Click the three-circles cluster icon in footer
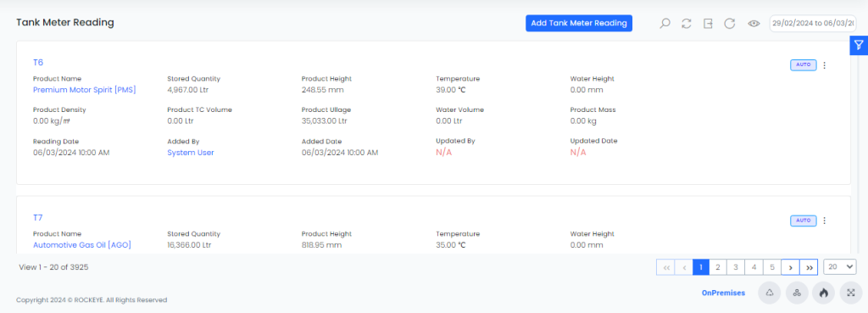868x313 pixels. tap(797, 293)
